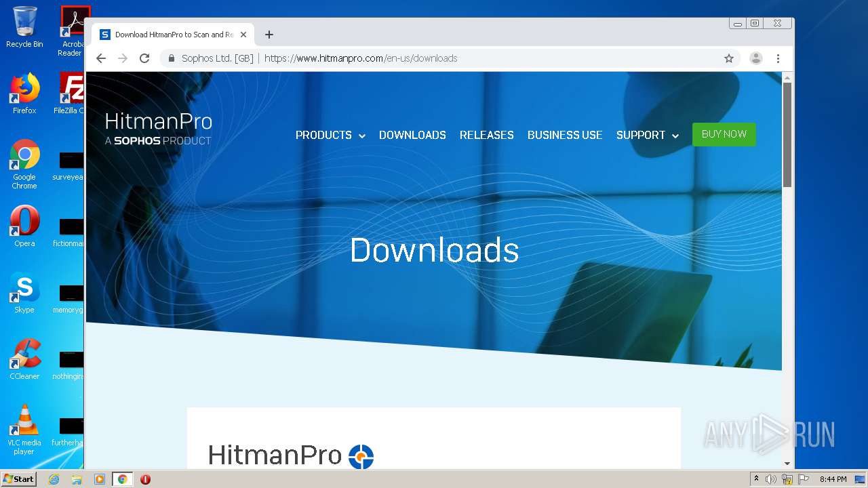Open the CCleaner desktop shortcut

click(x=24, y=359)
